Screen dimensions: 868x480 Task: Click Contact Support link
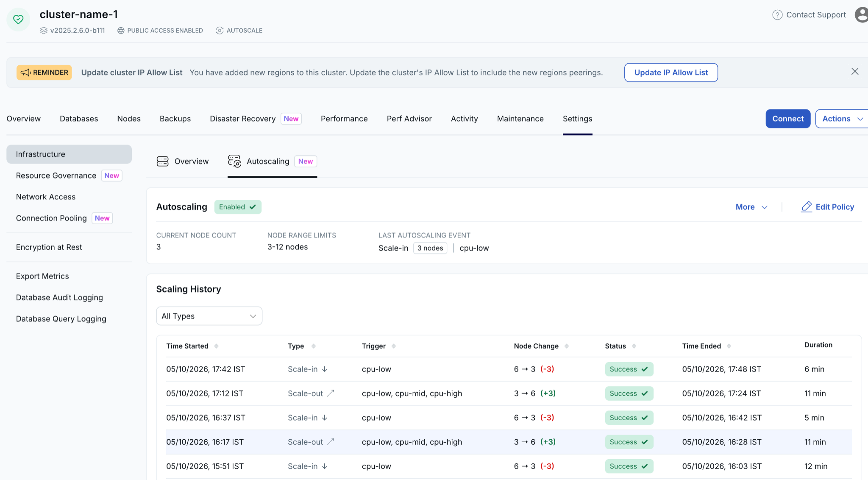[x=816, y=15]
